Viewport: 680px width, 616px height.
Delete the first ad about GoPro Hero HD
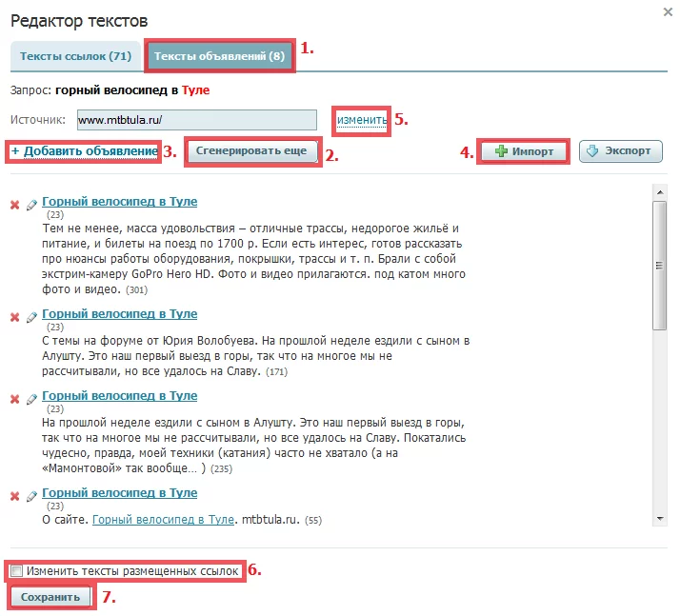click(14, 205)
